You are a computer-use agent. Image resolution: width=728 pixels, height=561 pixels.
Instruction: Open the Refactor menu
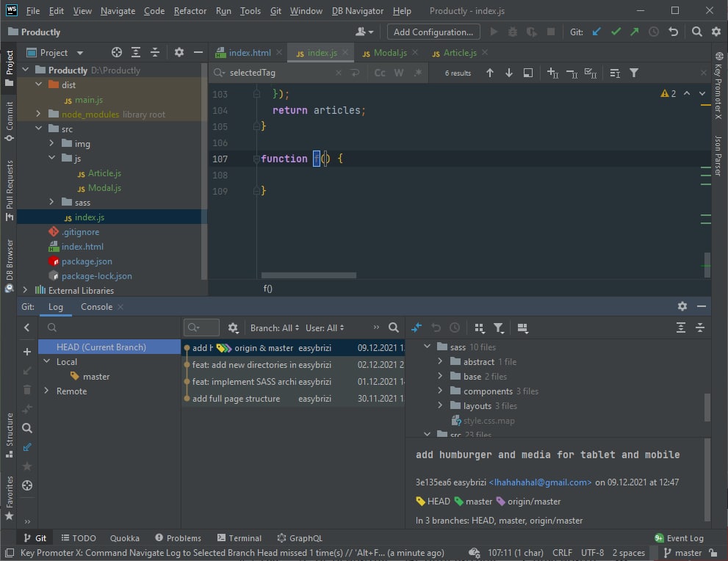click(x=190, y=11)
